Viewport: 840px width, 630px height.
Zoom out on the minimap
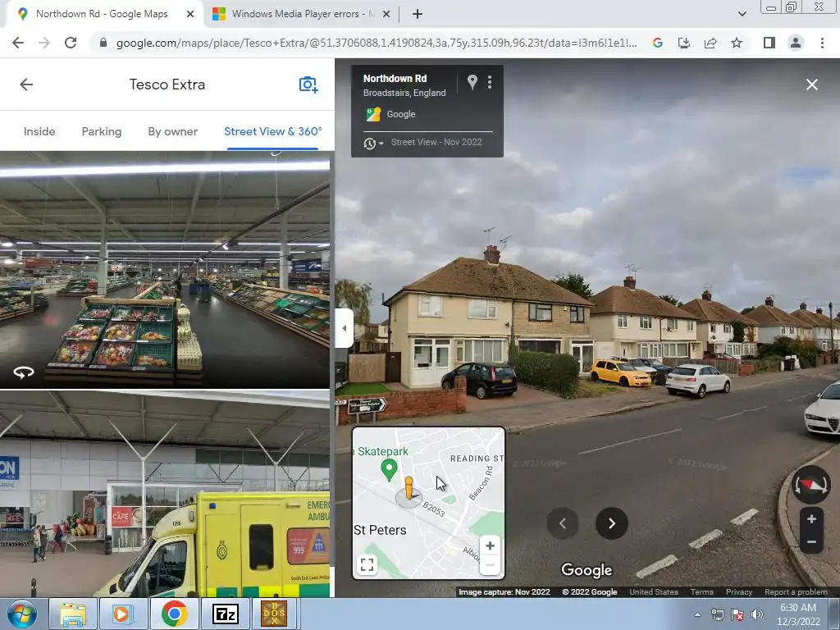(490, 565)
